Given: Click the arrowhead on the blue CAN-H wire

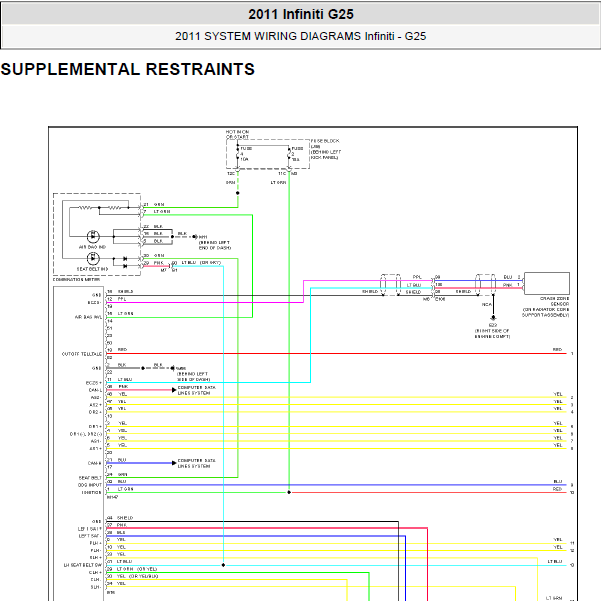Looking at the screenshot, I should [174, 463].
